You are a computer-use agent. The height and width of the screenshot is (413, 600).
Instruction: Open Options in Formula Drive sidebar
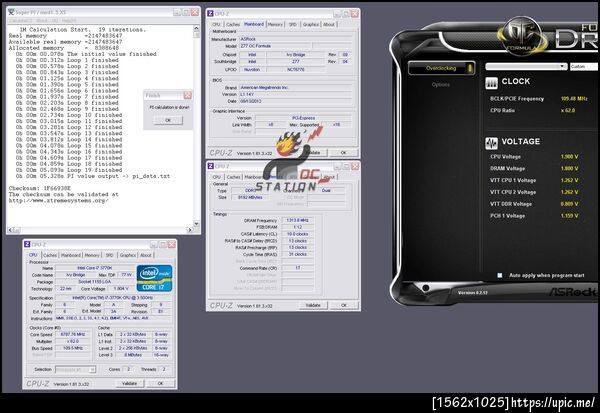[440, 85]
